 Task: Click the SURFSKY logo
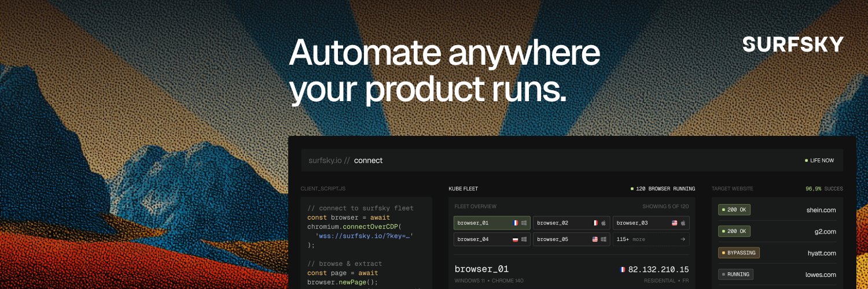[x=793, y=45]
